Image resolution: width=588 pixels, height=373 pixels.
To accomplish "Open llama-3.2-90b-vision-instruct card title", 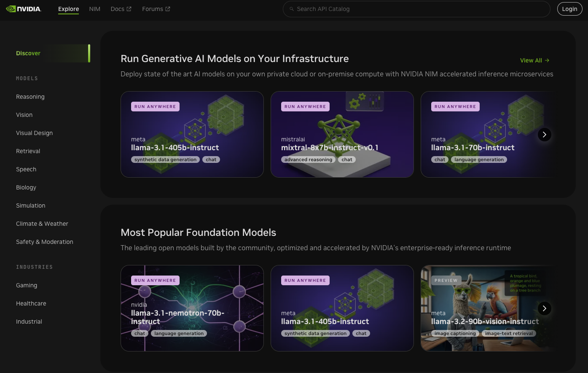I will point(485,322).
